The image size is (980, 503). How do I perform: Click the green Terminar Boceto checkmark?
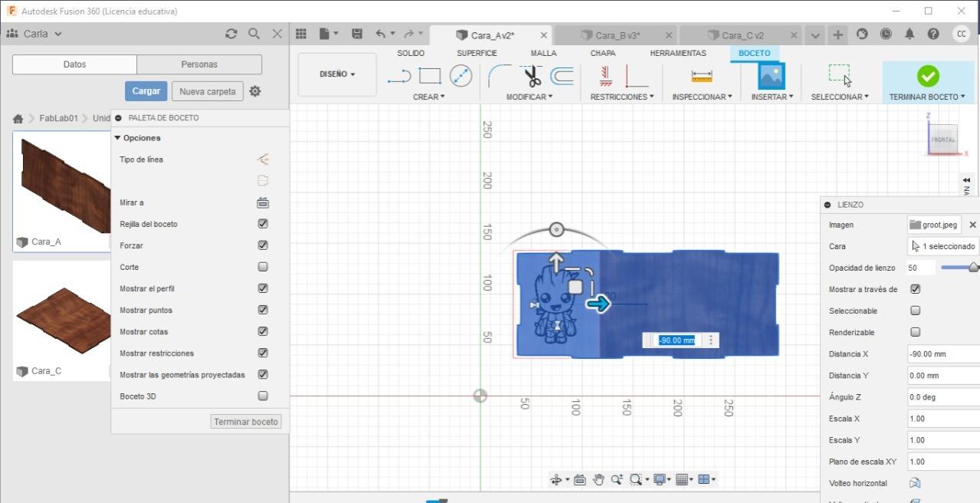click(x=928, y=76)
